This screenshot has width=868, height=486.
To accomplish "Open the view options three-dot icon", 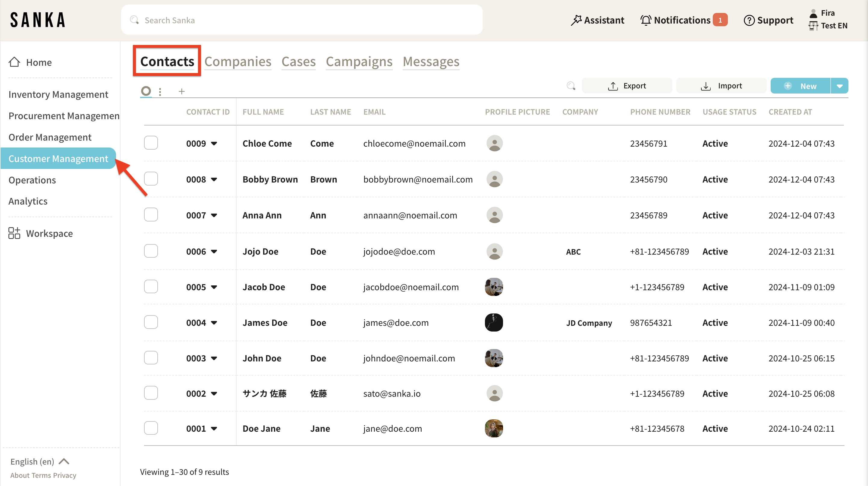I will coord(160,91).
